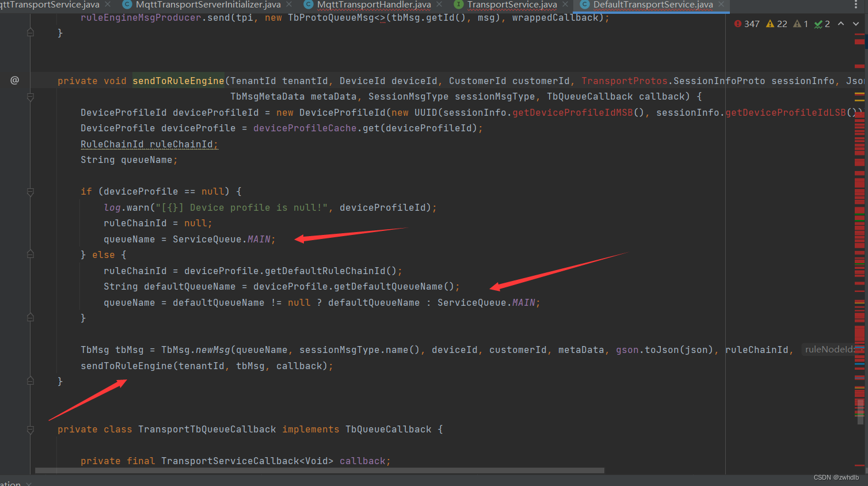Viewport: 868px width, 486px height.
Task: Click the 'String queueName;' declaration
Action: (x=129, y=160)
